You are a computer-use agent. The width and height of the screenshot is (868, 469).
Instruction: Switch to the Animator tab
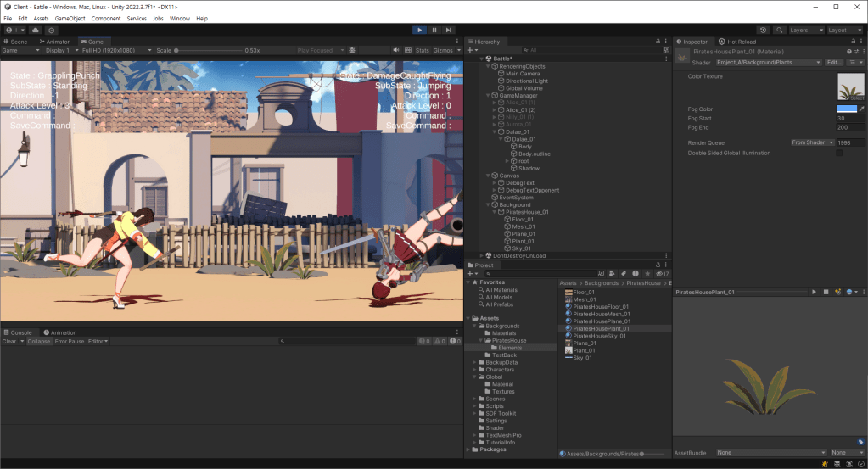(x=55, y=42)
